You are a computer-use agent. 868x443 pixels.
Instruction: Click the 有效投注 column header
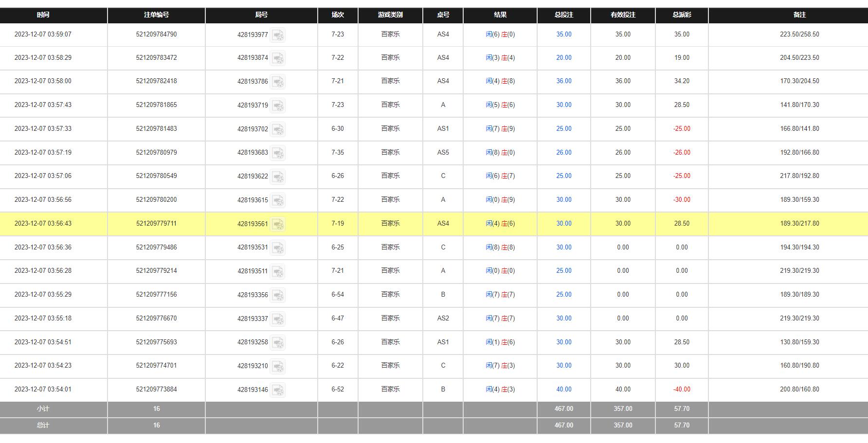click(623, 15)
